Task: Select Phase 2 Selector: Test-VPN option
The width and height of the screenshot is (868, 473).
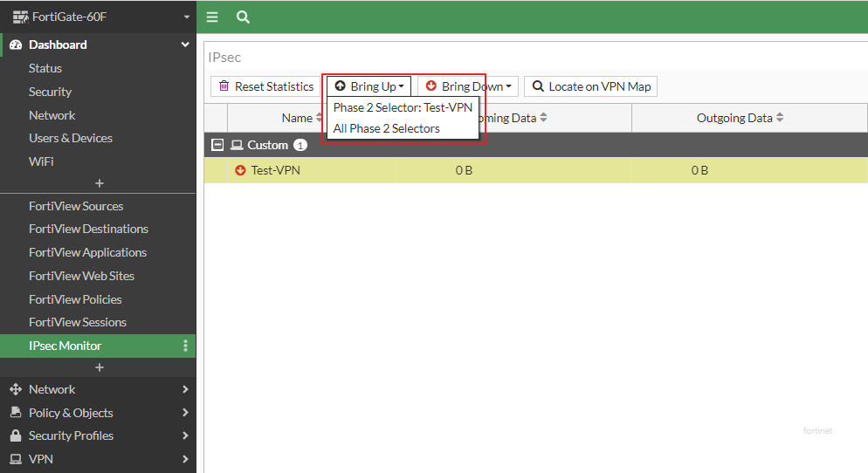Action: pyautogui.click(x=403, y=107)
